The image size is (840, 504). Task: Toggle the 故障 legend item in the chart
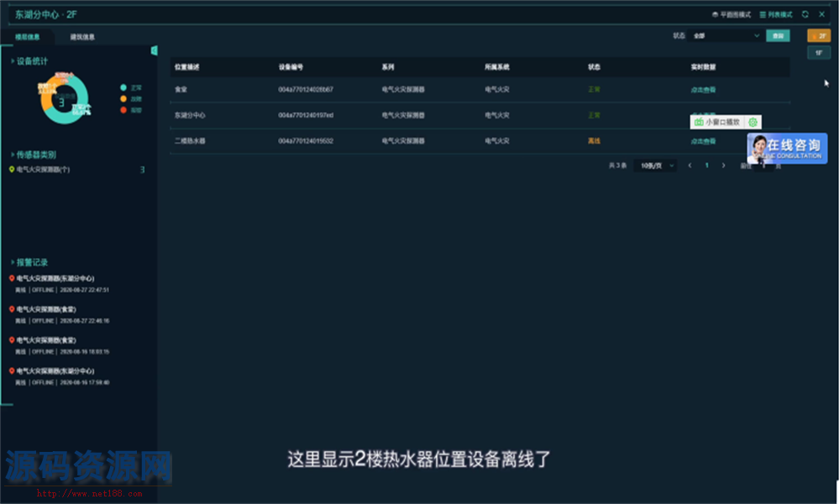123,98
